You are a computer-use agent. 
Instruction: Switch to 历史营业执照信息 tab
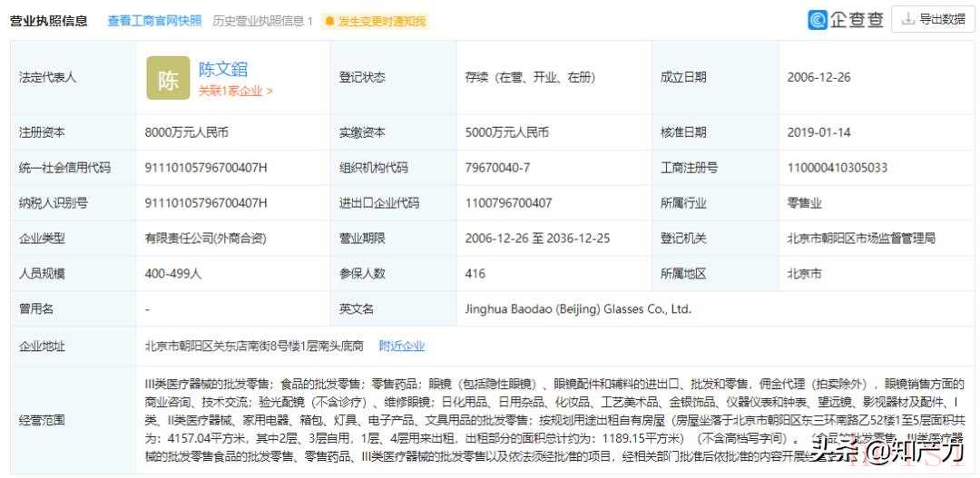[262, 21]
